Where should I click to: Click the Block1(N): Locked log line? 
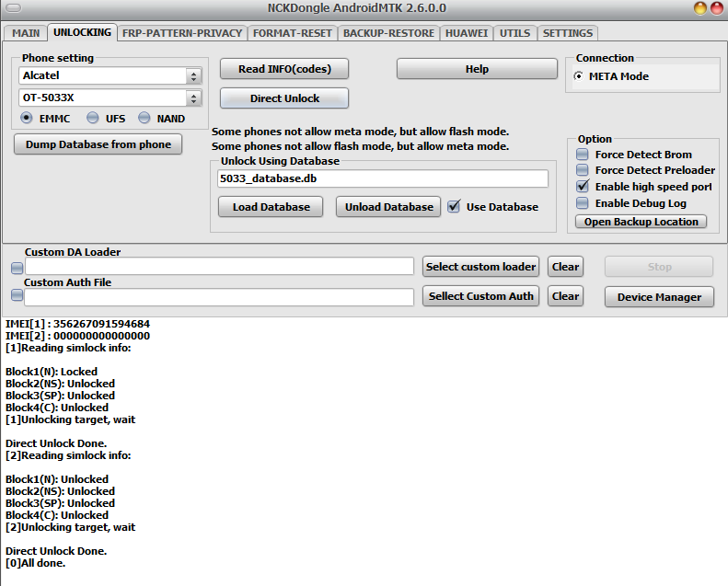pos(52,372)
